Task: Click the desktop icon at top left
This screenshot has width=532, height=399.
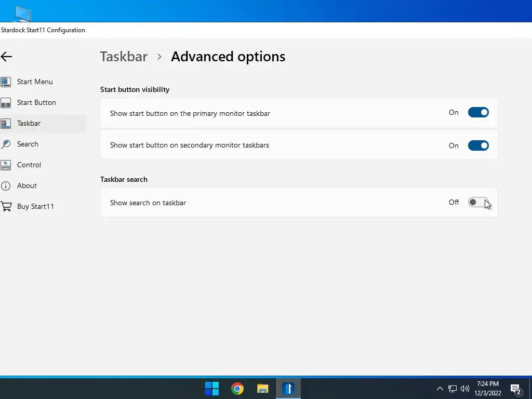Action: coord(23,14)
